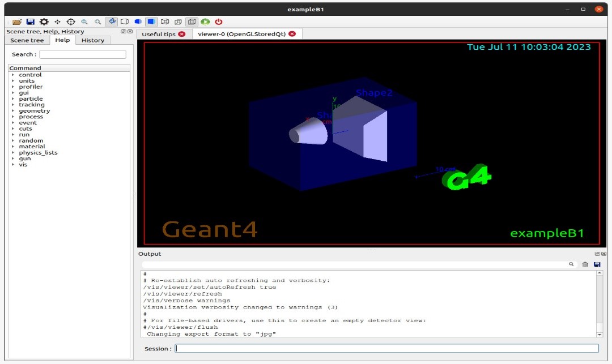This screenshot has width=612, height=364.
Task: Maximize the exampleB1 window
Action: [x=583, y=10]
